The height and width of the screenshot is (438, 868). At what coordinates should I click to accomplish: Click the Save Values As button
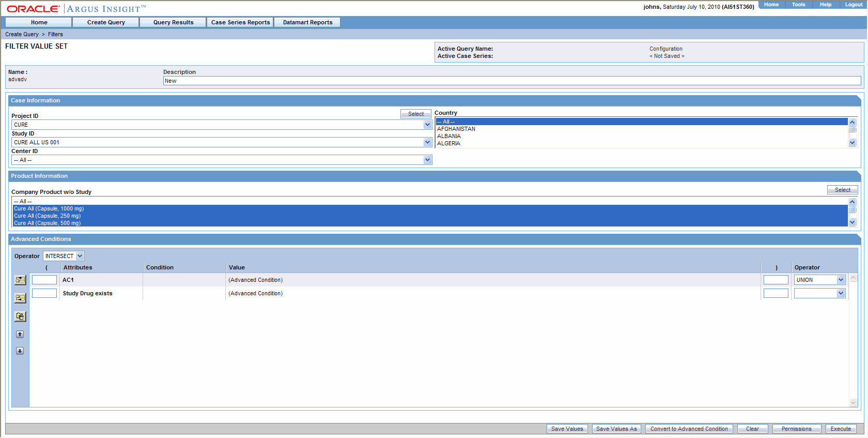[616, 429]
